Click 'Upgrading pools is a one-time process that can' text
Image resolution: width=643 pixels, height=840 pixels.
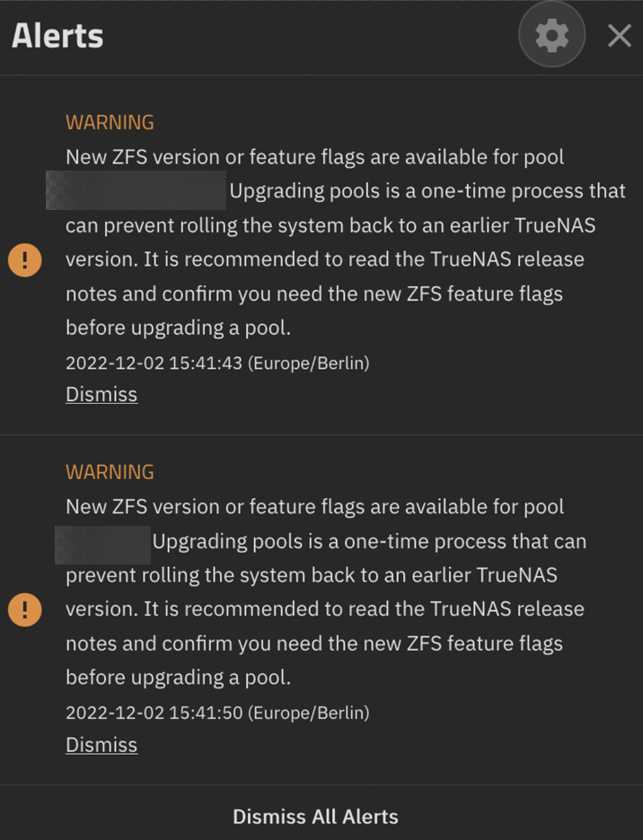coord(369,542)
